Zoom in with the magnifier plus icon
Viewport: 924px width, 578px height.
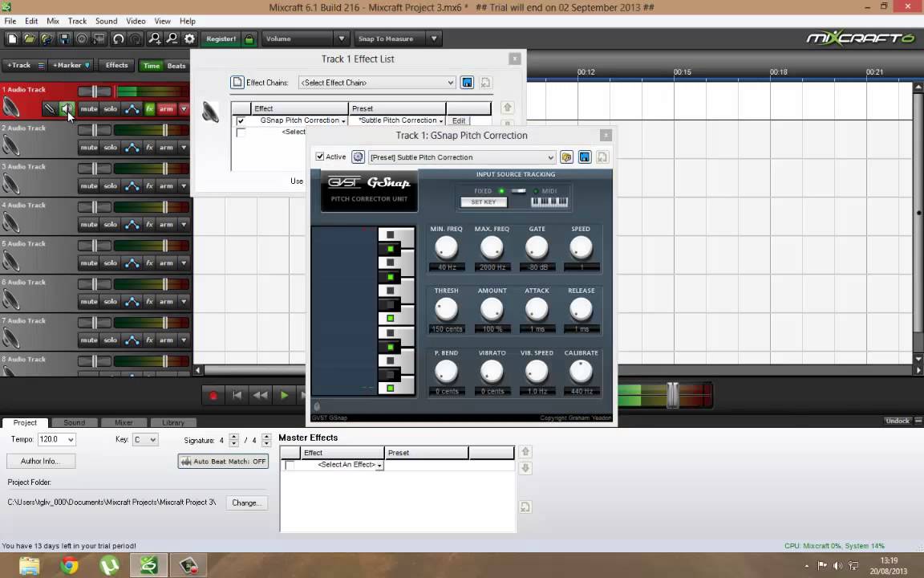click(x=155, y=39)
